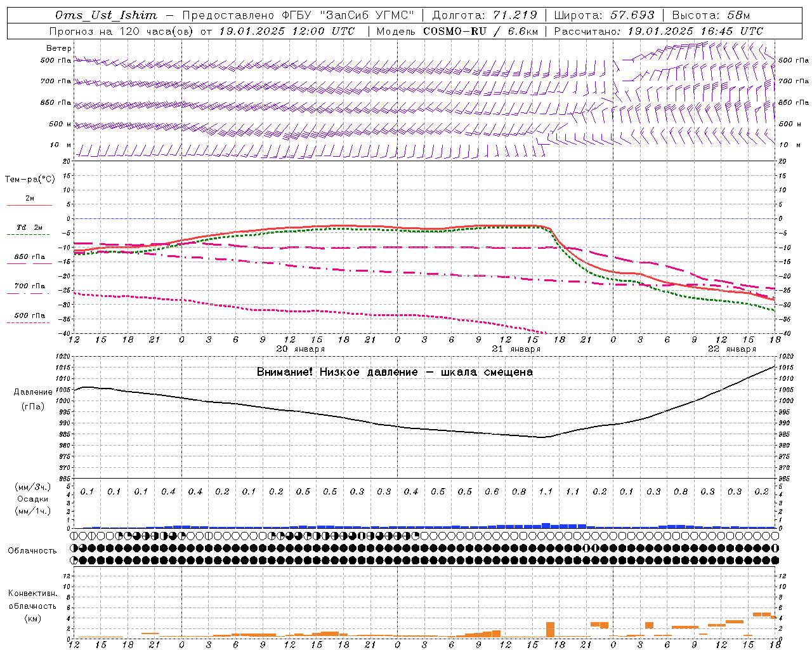Image resolution: width=812 pixels, height=650 pixels.
Task: Click the Широта: 57.693 header value
Action: [x=604, y=15]
